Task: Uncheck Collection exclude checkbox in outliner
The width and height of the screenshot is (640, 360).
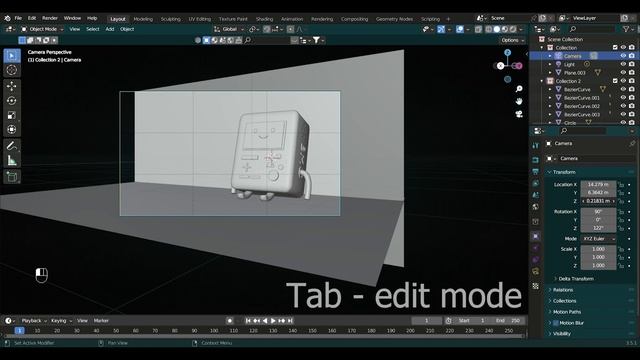Action: 615,48
